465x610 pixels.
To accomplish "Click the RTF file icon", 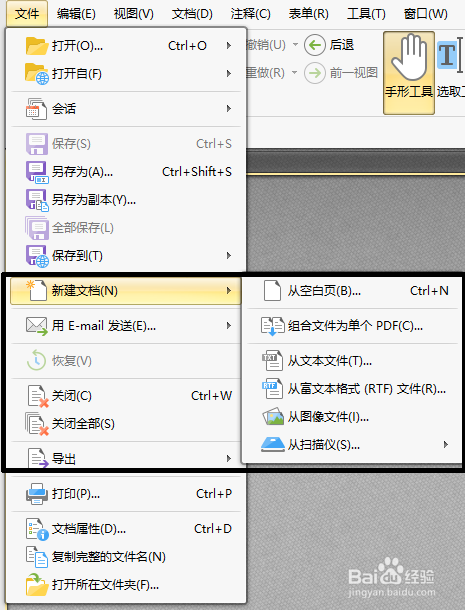I will [272, 389].
